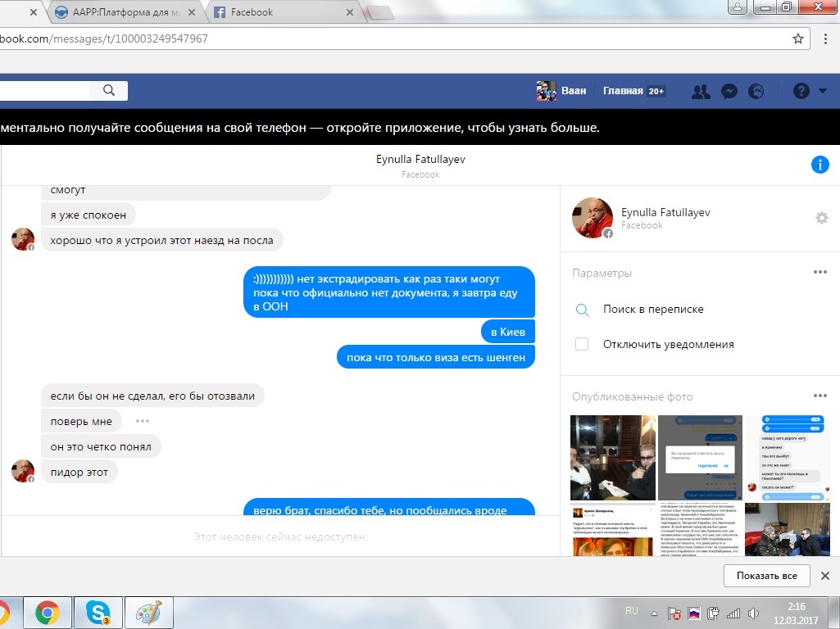The height and width of the screenshot is (629, 840).
Task: Go to Главная home link
Action: [x=623, y=91]
